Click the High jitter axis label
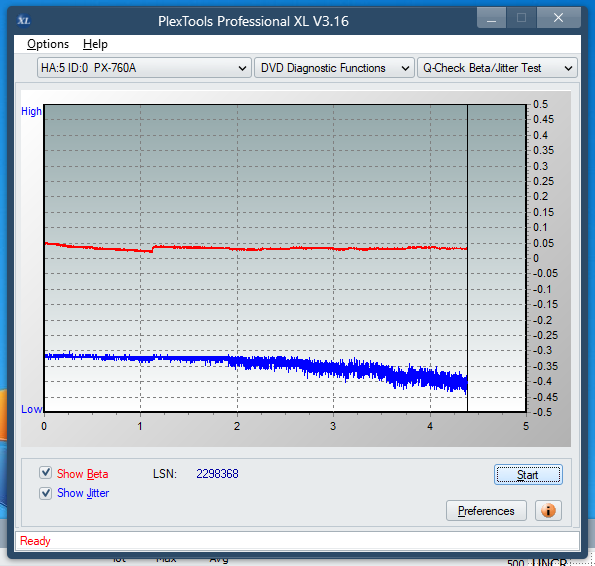 (31, 111)
